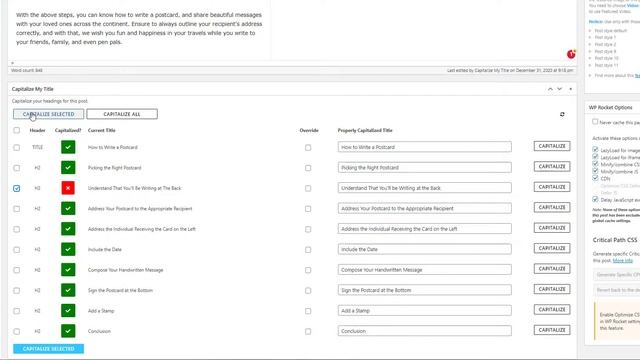
Task: Click green check status for How to Write a Postcard
Action: click(68, 147)
